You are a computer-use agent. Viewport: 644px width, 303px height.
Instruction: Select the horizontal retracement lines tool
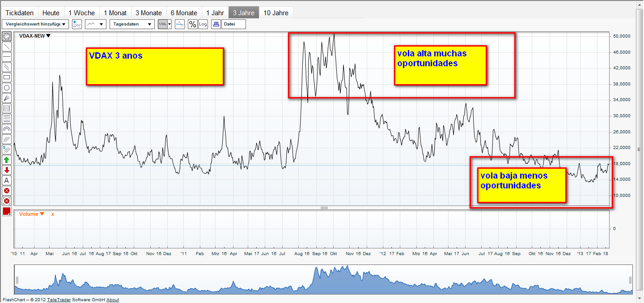tap(7, 119)
